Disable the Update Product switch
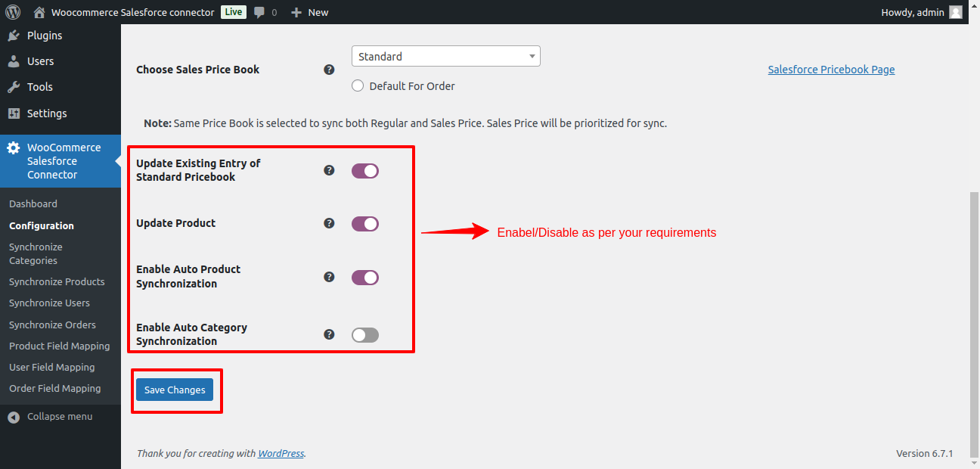Image resolution: width=980 pixels, height=469 pixels. (x=365, y=224)
